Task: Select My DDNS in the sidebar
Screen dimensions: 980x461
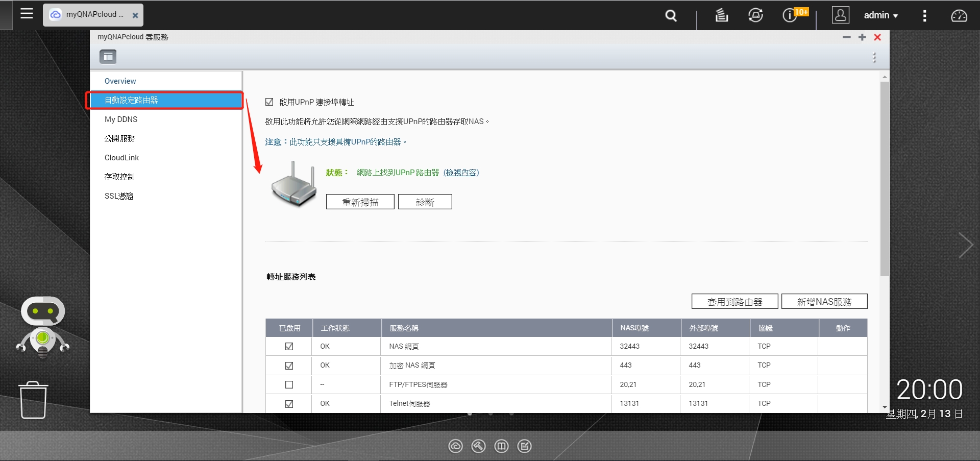Action: [121, 119]
